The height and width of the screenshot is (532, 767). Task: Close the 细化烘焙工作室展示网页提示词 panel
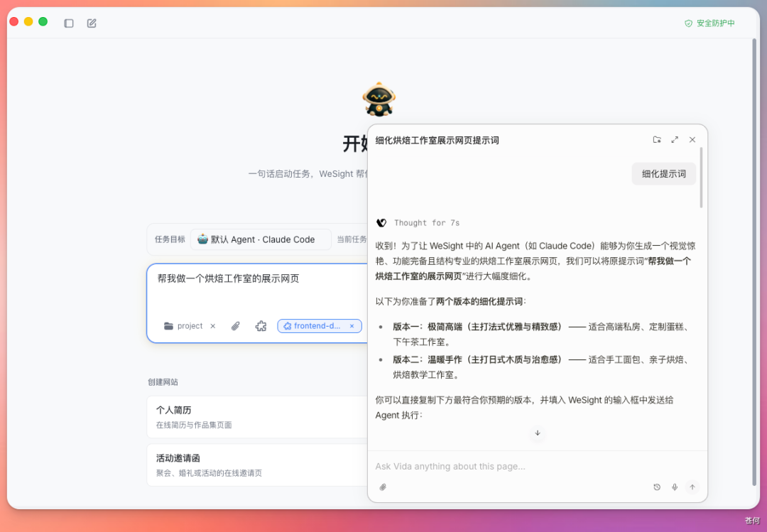(692, 139)
